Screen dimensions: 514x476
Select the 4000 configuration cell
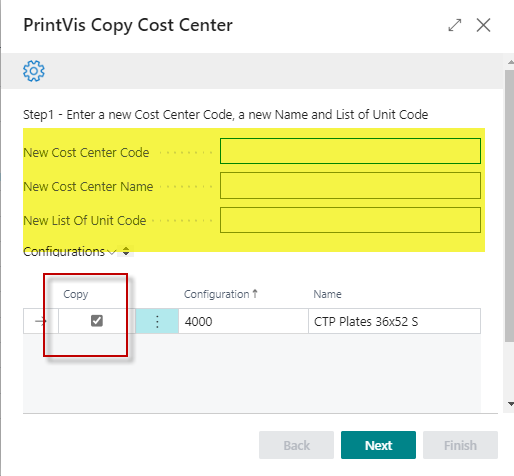point(243,321)
